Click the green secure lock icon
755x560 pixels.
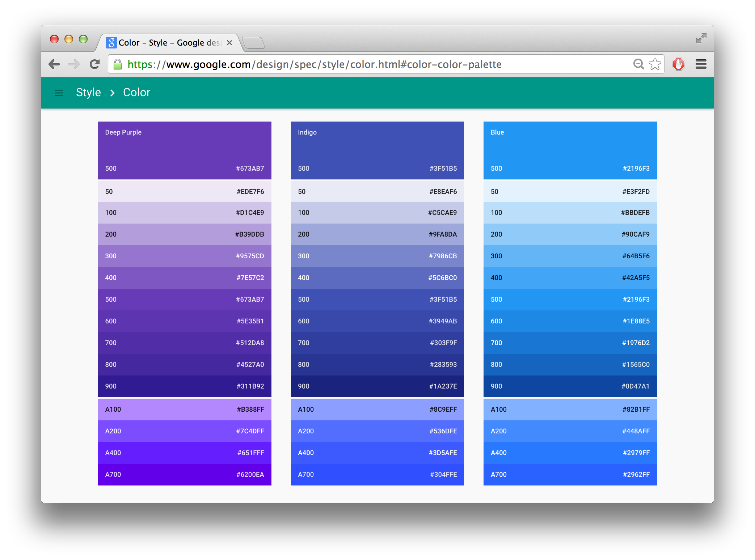(118, 64)
